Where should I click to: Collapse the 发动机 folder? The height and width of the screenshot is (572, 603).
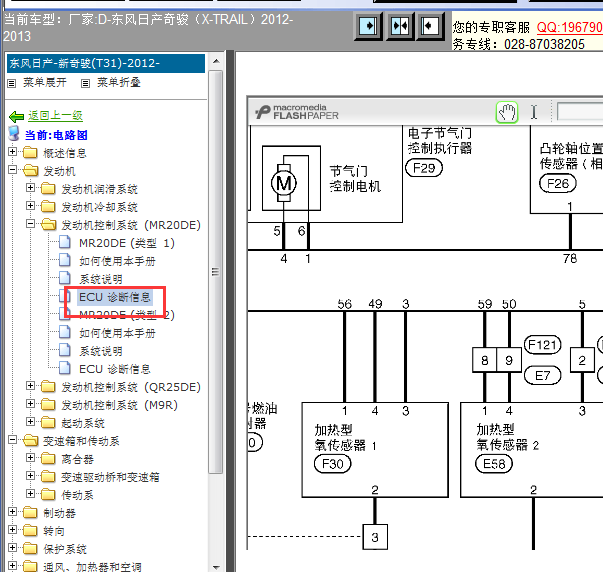(x=12, y=169)
